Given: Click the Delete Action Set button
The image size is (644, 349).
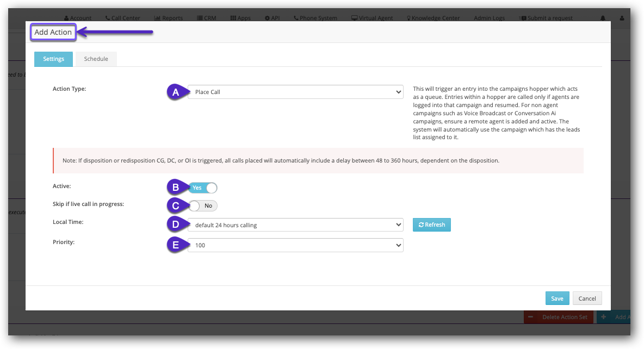Looking at the screenshot, I should click(x=559, y=317).
